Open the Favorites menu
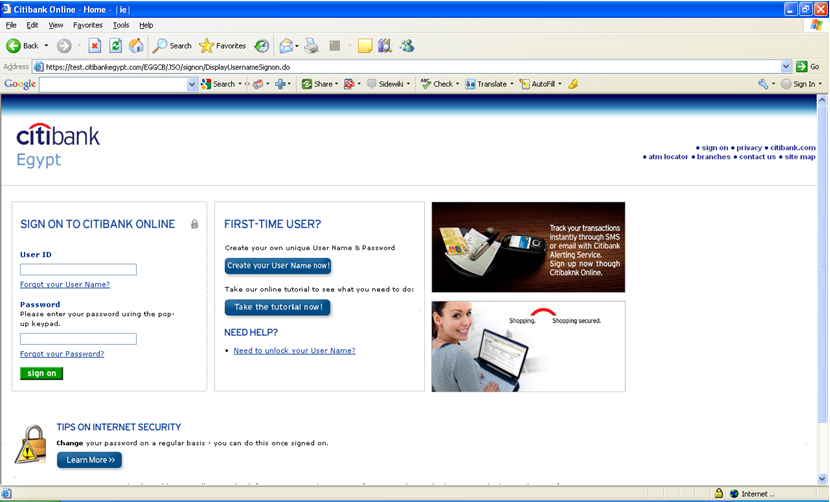This screenshot has width=830, height=502. [87, 24]
